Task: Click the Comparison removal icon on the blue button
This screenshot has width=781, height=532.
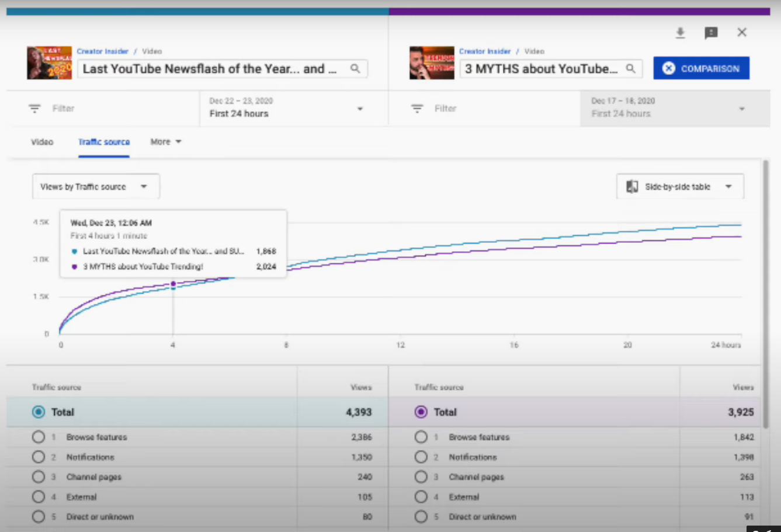Action: [668, 68]
